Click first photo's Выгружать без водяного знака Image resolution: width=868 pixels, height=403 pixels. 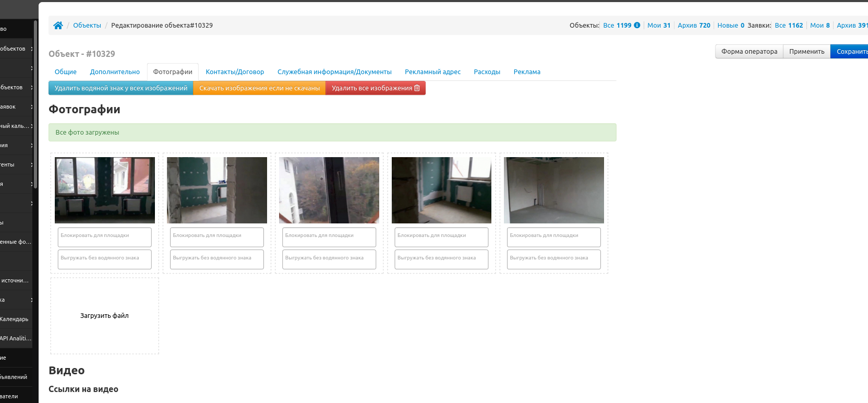tap(105, 259)
